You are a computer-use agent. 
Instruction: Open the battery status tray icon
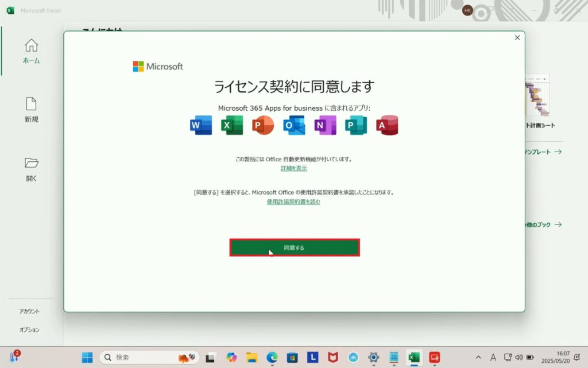(530, 358)
